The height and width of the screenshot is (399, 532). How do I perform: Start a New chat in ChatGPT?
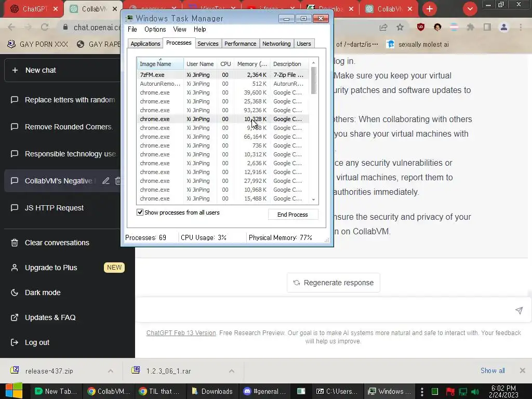click(x=63, y=70)
